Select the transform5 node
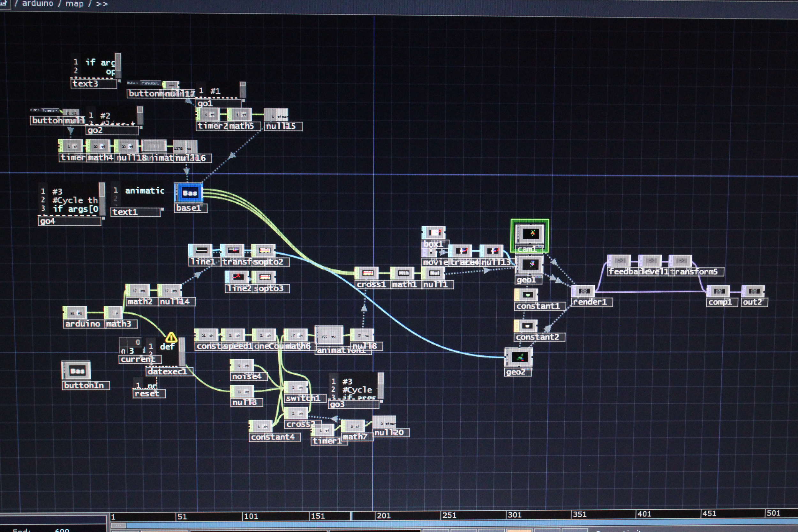 680,260
